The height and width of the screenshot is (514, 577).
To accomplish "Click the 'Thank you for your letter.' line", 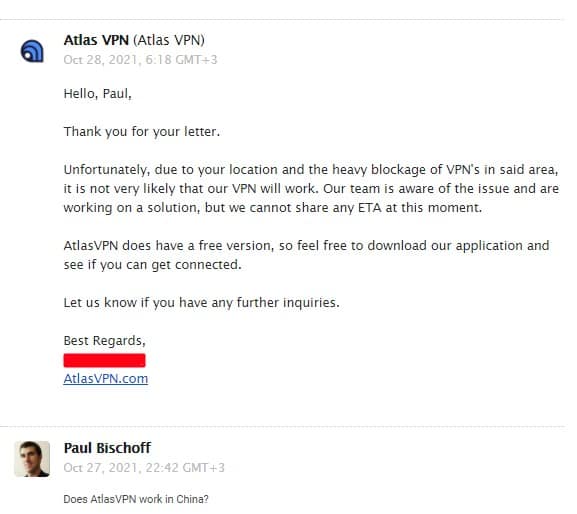I will pos(142,132).
